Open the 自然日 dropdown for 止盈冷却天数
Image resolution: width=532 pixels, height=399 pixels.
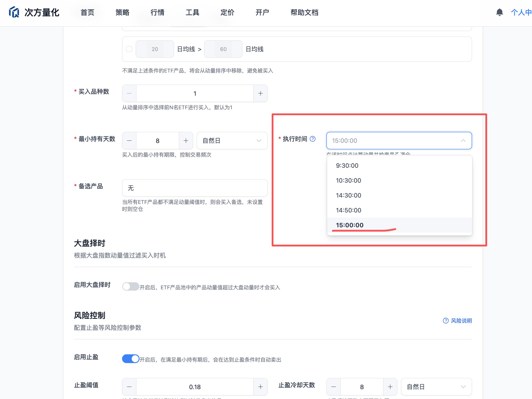tap(436, 387)
